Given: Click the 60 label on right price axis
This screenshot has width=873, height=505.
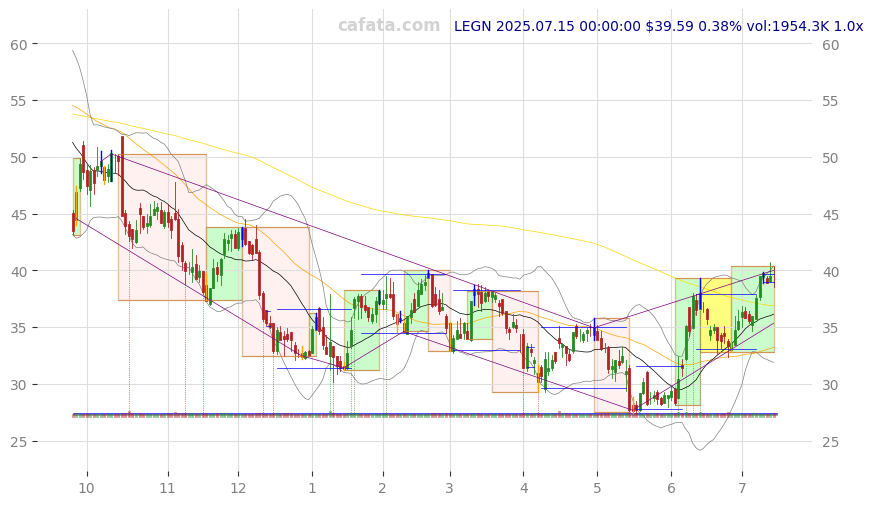Looking at the screenshot, I should 831,45.
